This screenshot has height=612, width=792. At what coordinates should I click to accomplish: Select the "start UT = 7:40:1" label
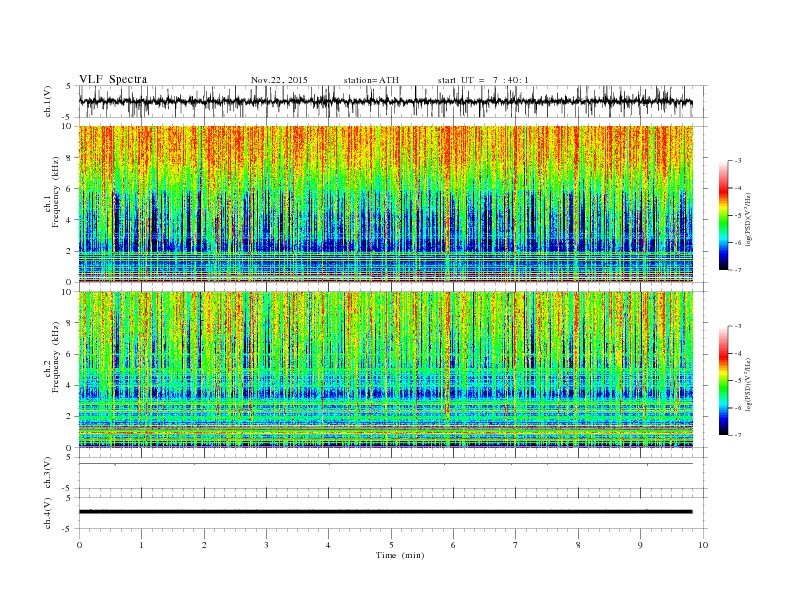pos(483,80)
